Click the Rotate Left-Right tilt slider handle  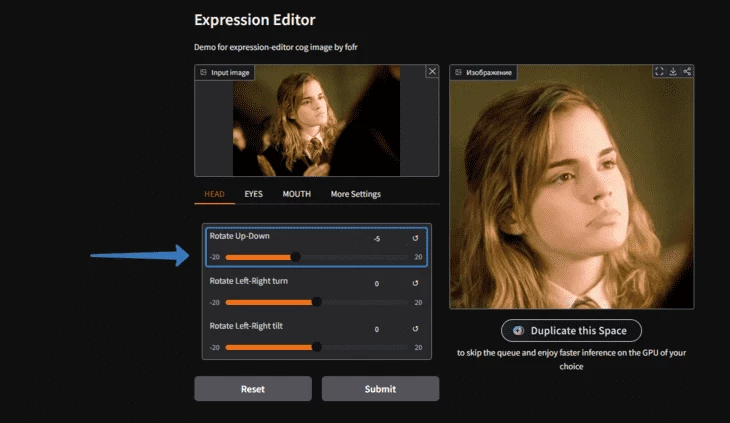(x=317, y=347)
